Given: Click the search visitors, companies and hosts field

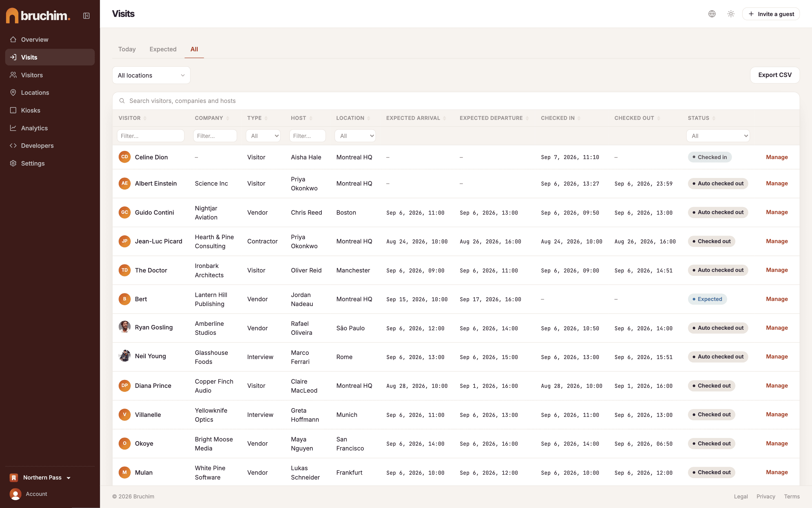Looking at the screenshot, I should click(x=456, y=101).
